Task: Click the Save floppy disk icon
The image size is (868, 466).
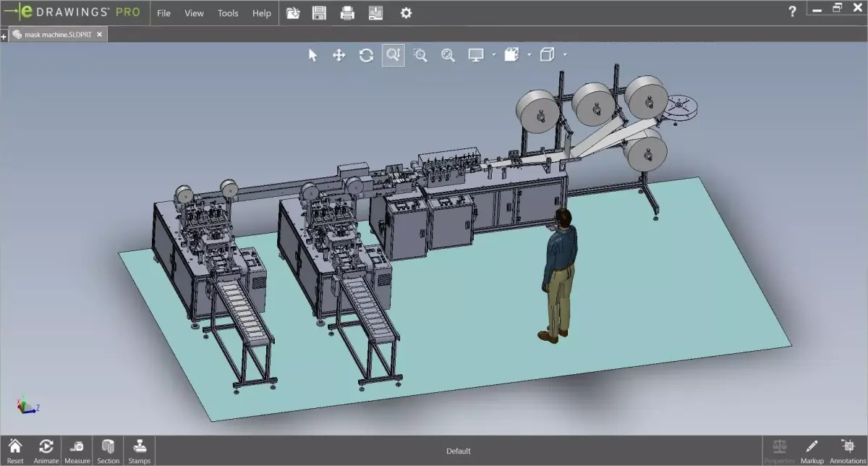Action: [319, 12]
